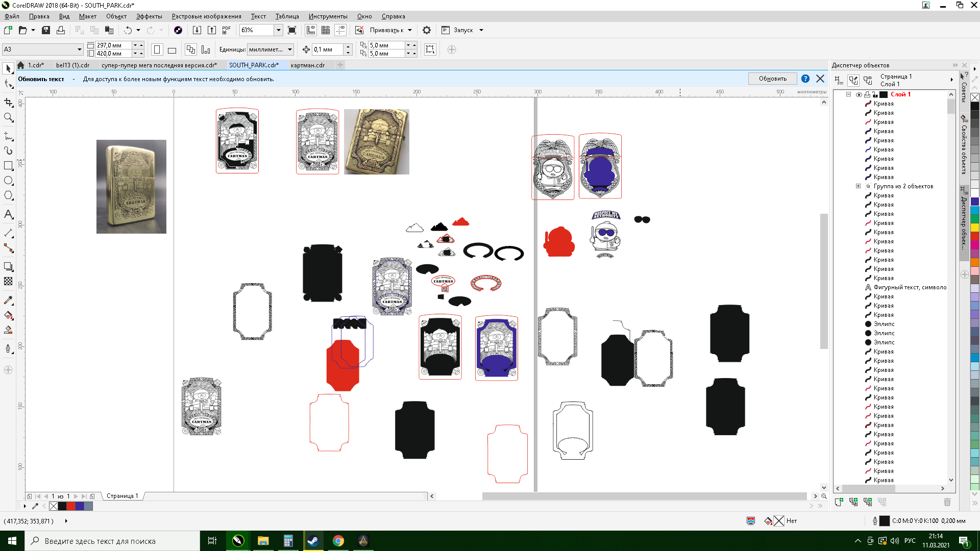The image size is (980, 551).
Task: Toggle Show Guidelines button
Action: click(340, 30)
